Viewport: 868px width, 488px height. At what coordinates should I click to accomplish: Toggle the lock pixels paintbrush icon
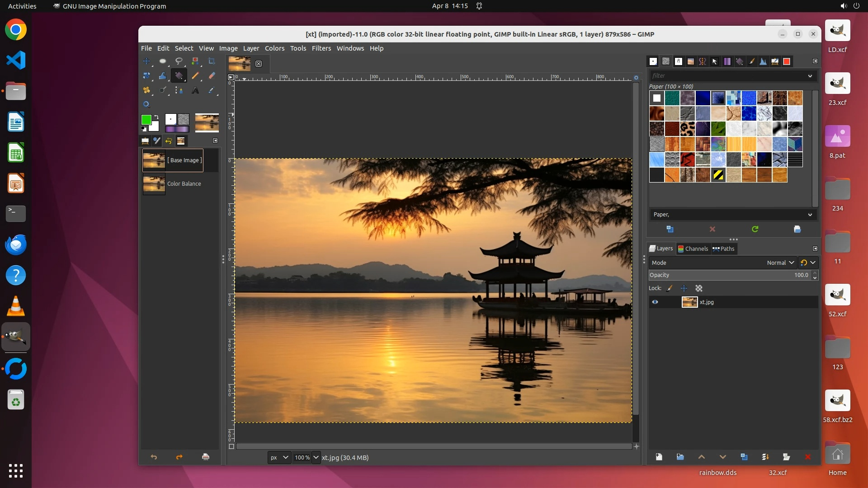[x=670, y=288]
